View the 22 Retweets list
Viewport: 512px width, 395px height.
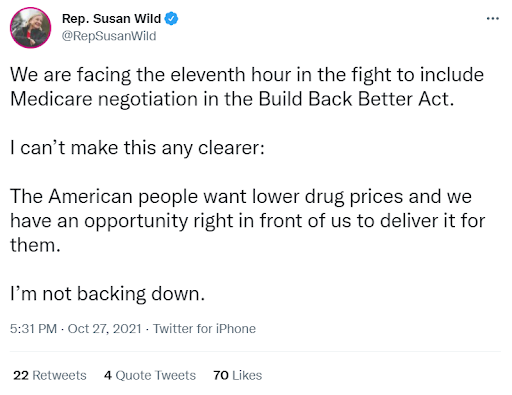pyautogui.click(x=50, y=375)
